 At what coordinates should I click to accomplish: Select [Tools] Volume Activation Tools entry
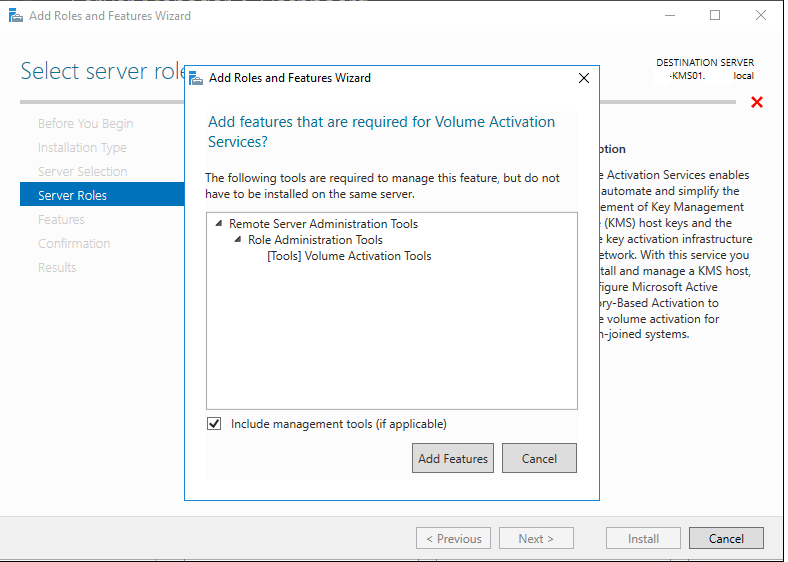[349, 256]
